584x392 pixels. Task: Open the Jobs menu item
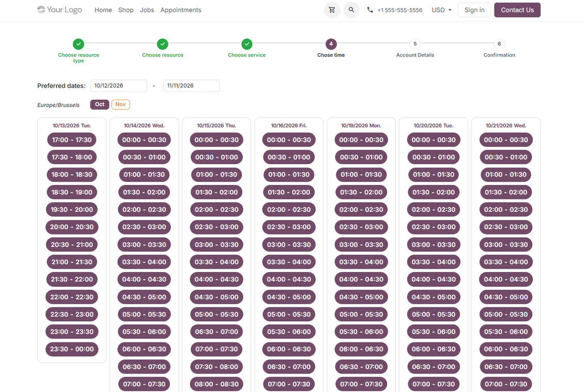click(x=147, y=10)
